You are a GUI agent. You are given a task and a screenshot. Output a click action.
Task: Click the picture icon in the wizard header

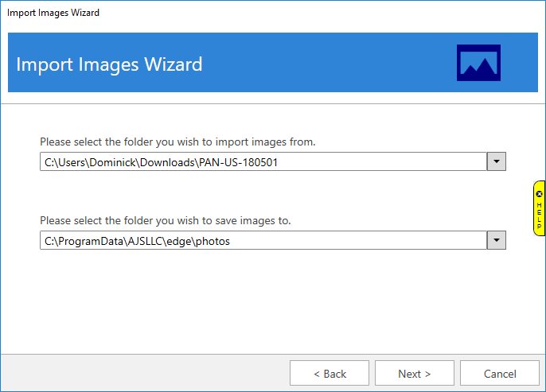pyautogui.click(x=478, y=63)
